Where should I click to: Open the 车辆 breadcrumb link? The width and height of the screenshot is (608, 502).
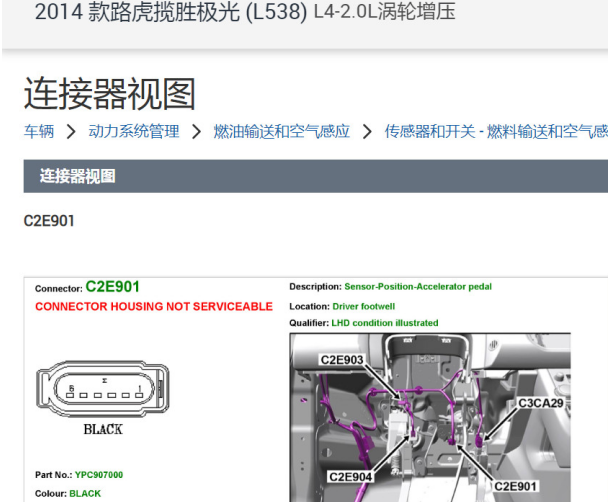pos(39,131)
